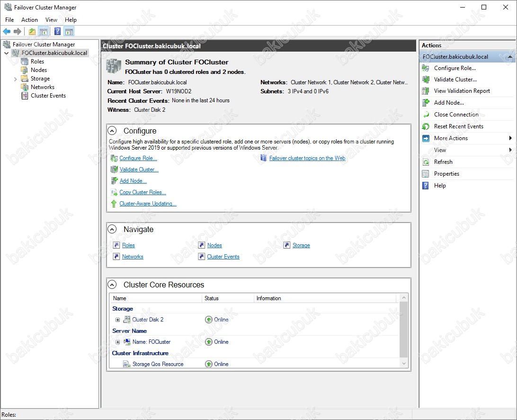
Task: Click the Forward arrow toolbar icon
Action: pyautogui.click(x=17, y=32)
